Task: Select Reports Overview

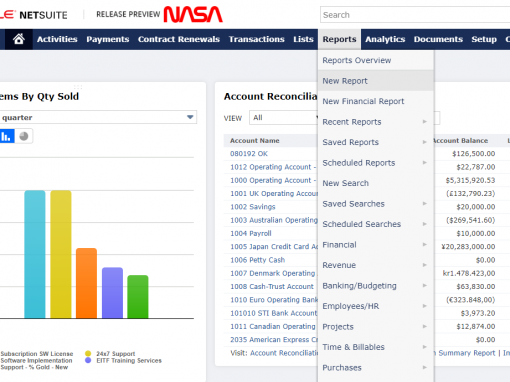Action: click(x=376, y=60)
